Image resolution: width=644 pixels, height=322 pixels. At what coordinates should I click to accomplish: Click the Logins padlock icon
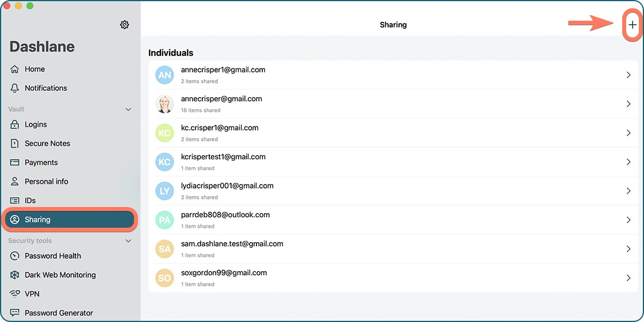click(15, 124)
